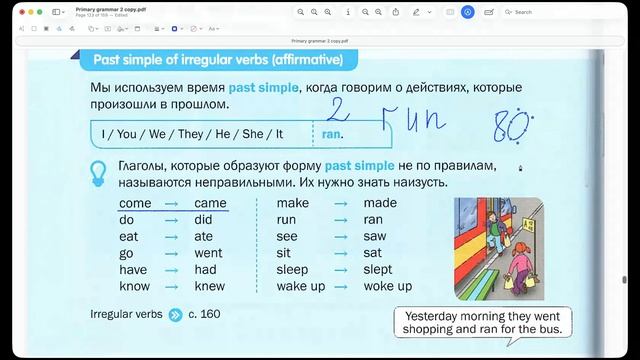This screenshot has height=360, width=640.
Task: Click 'woke up' in the verb list
Action: [x=388, y=286]
